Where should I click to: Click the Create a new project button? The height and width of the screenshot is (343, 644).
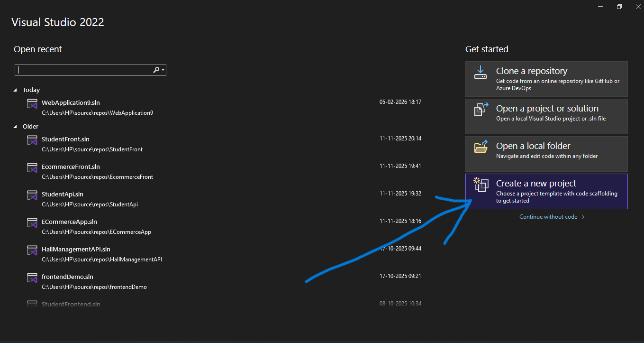546,191
